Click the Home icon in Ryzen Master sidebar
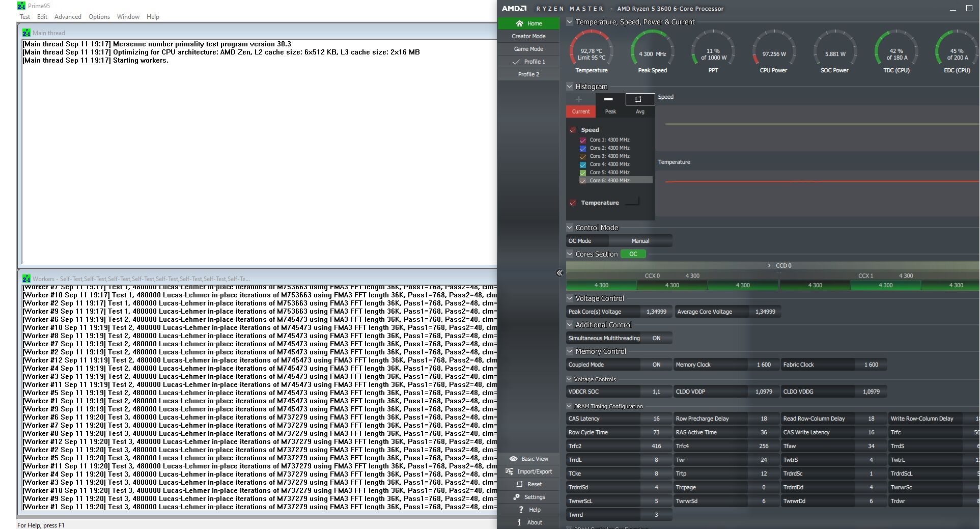This screenshot has height=529, width=980. (519, 23)
